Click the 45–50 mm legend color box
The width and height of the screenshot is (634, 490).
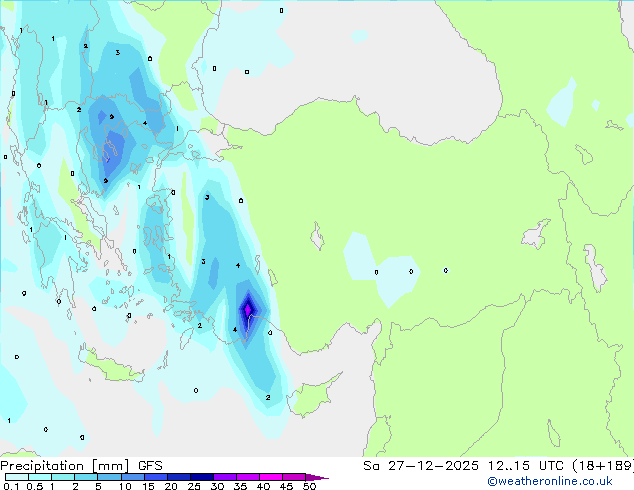[294, 477]
